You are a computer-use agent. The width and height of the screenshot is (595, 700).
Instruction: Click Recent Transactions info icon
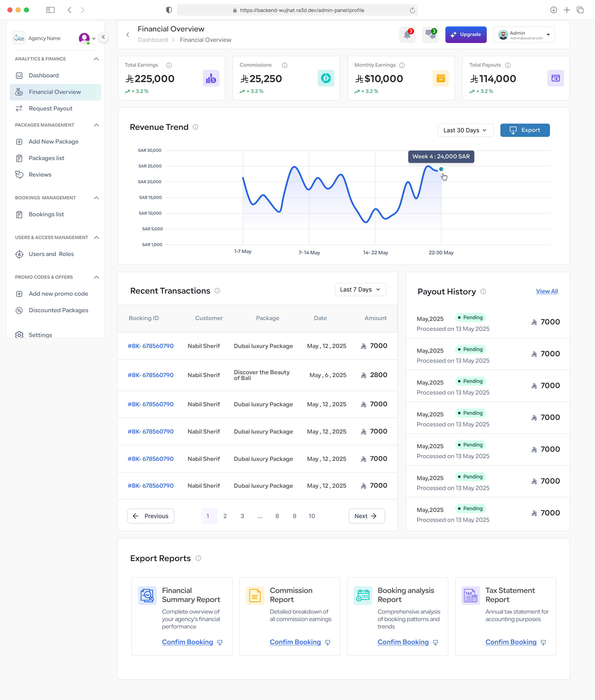coord(218,291)
